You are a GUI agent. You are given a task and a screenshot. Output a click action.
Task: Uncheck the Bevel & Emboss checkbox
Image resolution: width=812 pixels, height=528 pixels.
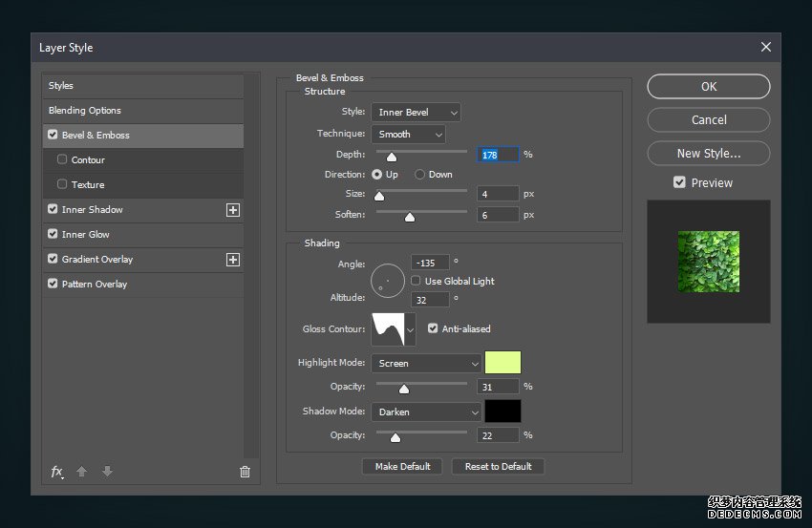pyautogui.click(x=53, y=135)
